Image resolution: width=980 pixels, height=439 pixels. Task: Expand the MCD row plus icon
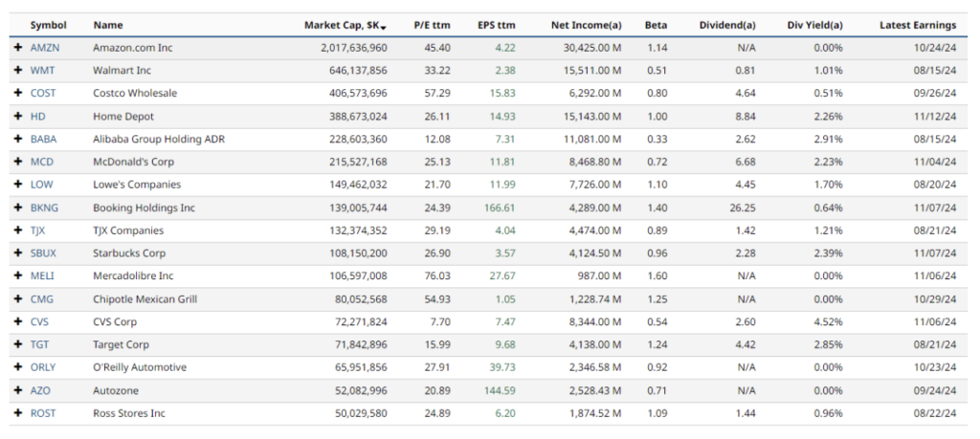18,162
